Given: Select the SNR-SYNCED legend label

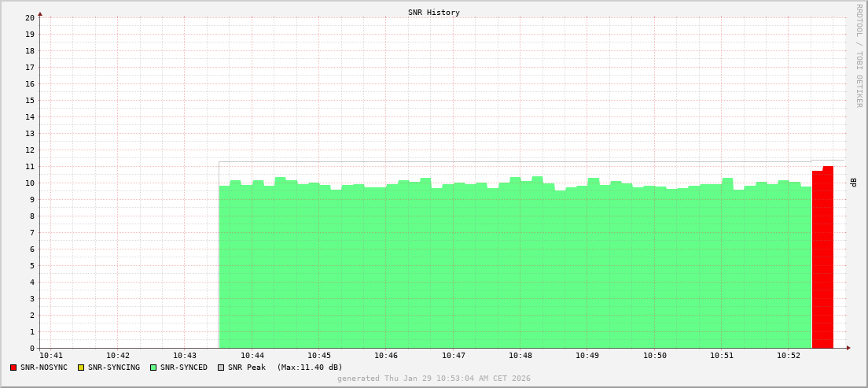Looking at the screenshot, I should [x=184, y=368].
